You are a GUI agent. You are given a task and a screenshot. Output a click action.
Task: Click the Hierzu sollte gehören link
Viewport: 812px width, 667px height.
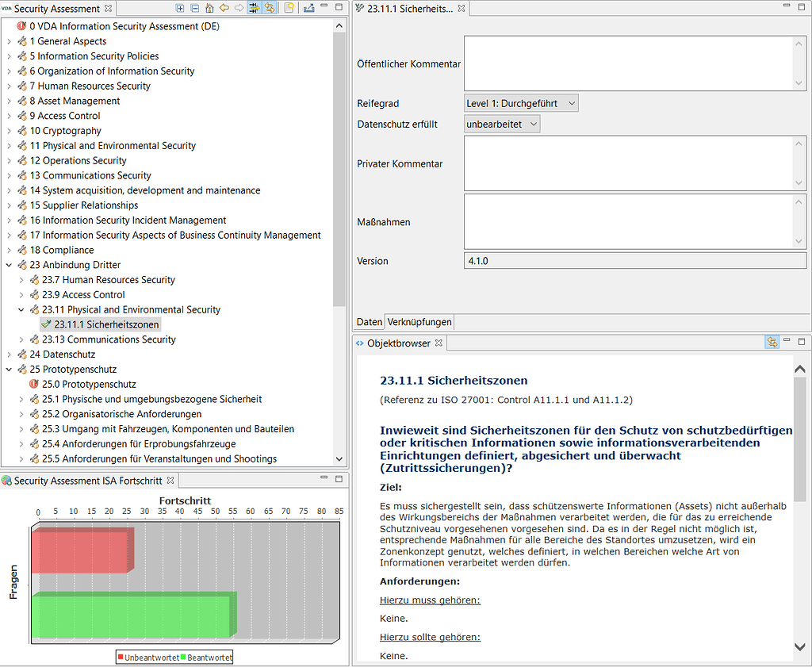(x=431, y=637)
